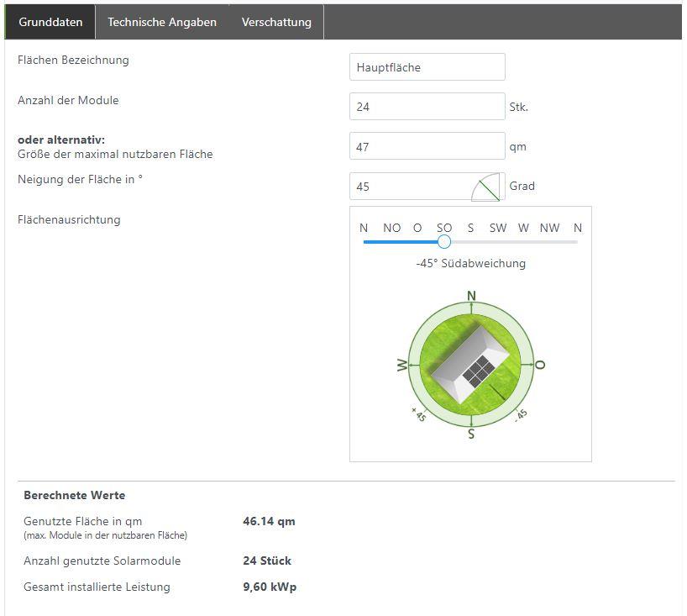Image resolution: width=687 pixels, height=616 pixels.
Task: Click the W marker on the compass
Action: tap(401, 366)
